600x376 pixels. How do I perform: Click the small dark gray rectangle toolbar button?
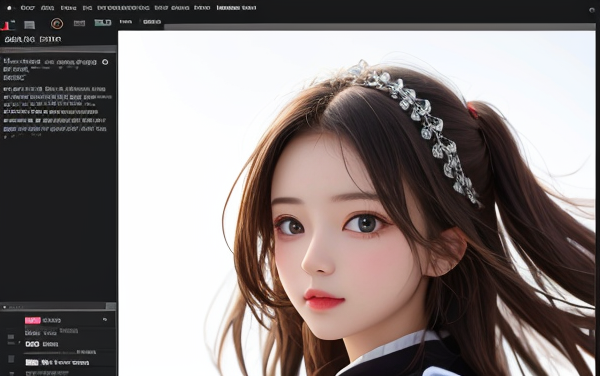click(x=79, y=23)
